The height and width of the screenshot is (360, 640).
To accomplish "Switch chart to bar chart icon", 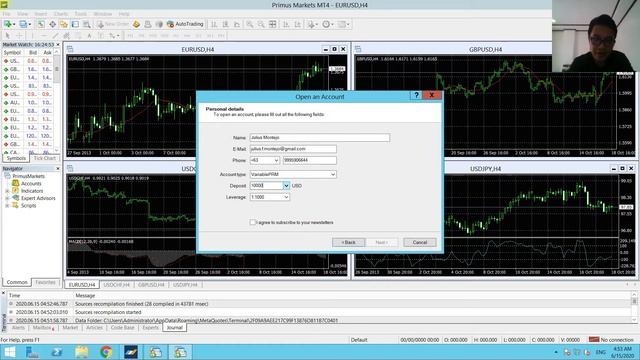I will [x=214, y=24].
